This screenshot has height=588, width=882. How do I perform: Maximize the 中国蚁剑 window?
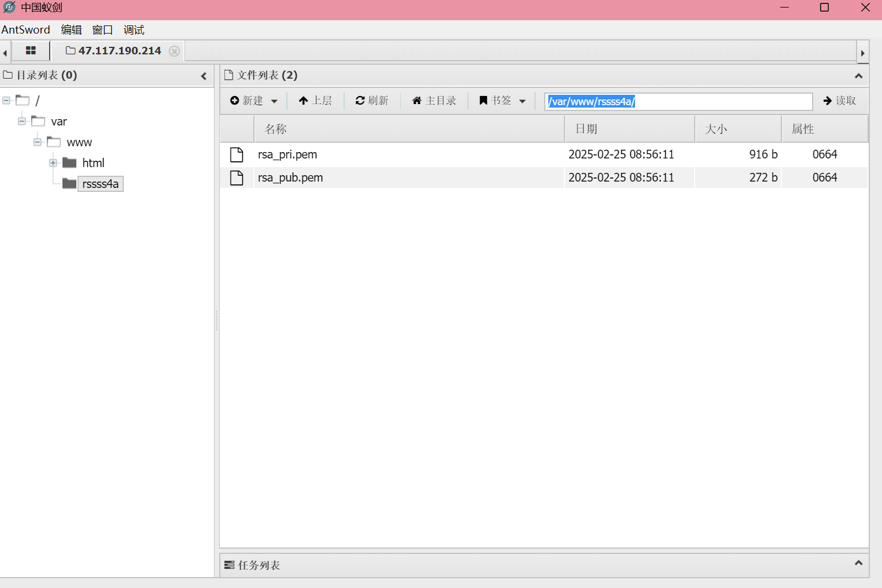(825, 8)
